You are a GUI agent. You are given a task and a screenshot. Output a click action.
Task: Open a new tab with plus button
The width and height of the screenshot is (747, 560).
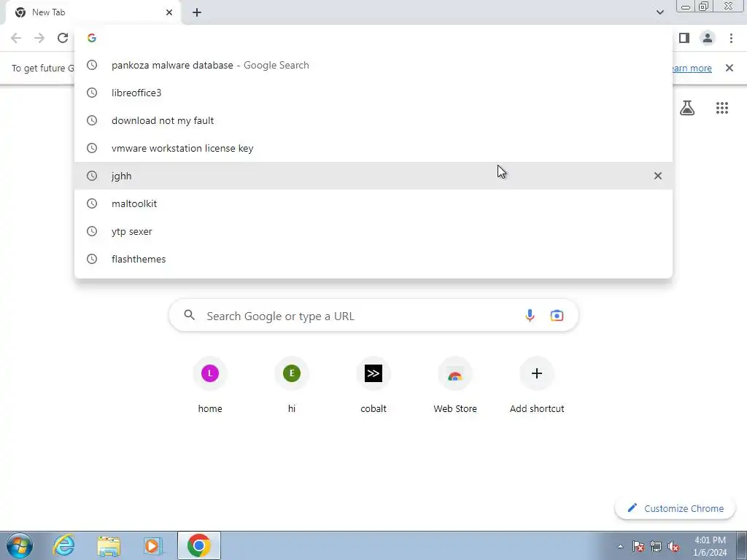tap(197, 12)
